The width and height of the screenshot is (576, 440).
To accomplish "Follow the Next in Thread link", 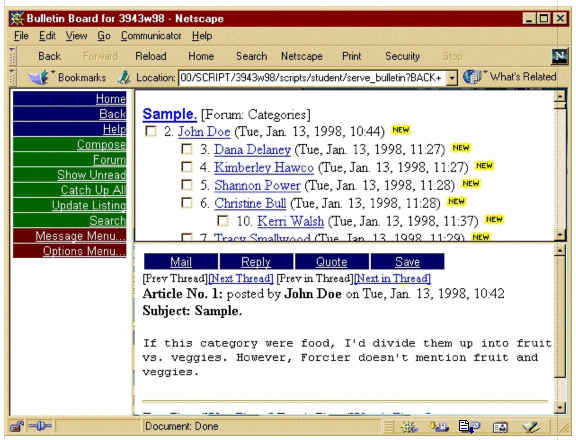I will click(x=392, y=278).
